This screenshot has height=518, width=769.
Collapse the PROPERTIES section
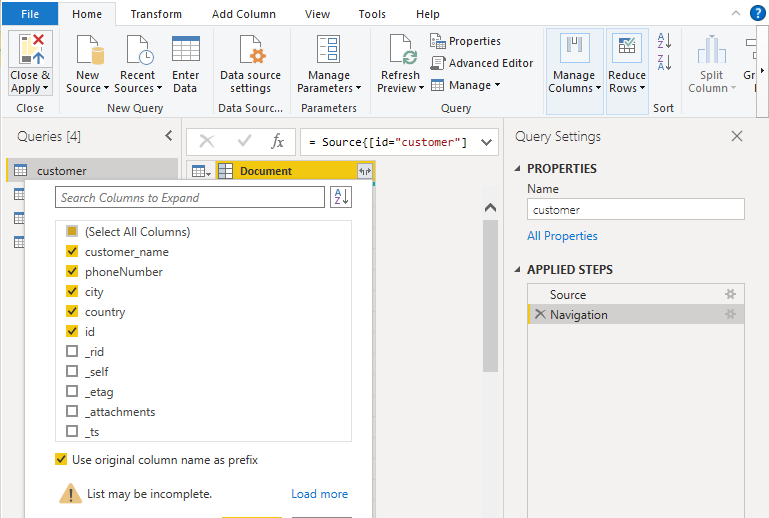[x=517, y=168]
